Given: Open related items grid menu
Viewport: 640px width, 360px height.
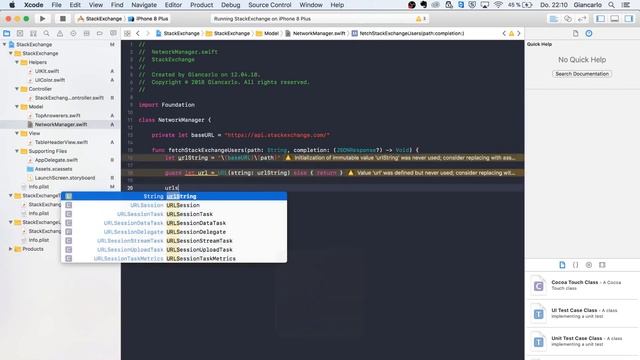Looking at the screenshot, I should pyautogui.click(x=127, y=33).
